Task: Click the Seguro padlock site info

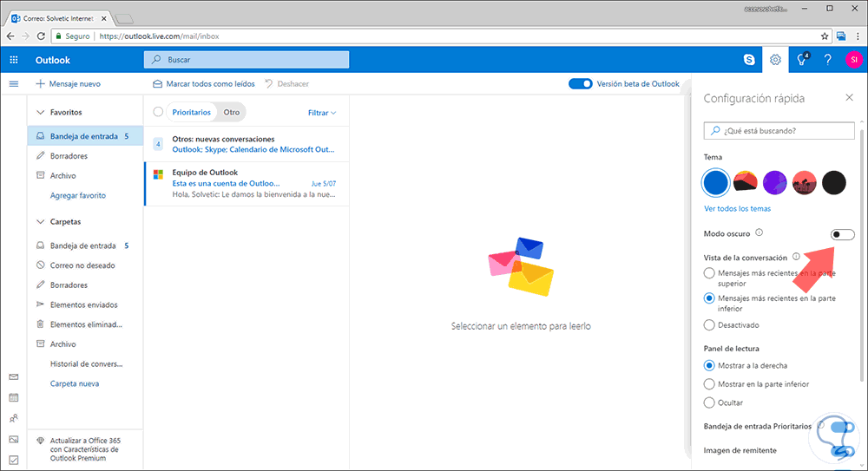Action: pyautogui.click(x=73, y=36)
